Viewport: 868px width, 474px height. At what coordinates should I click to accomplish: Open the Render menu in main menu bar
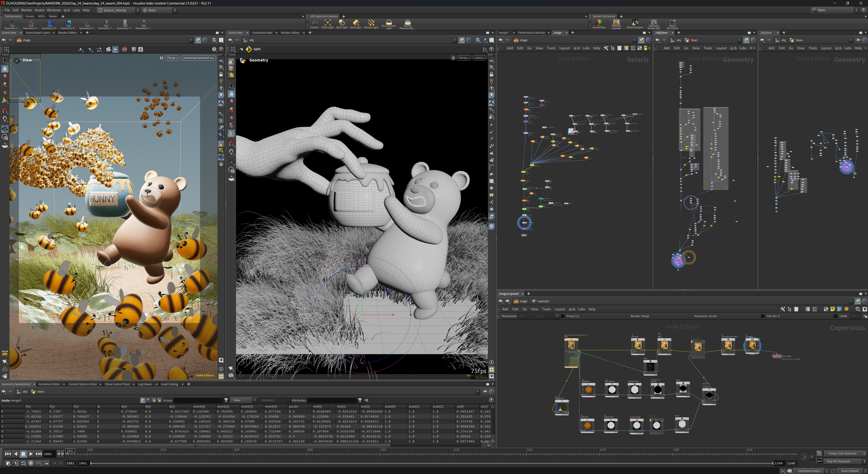tap(27, 10)
